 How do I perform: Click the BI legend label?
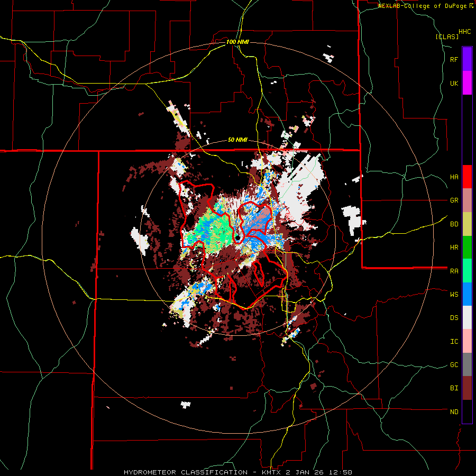[x=454, y=388]
